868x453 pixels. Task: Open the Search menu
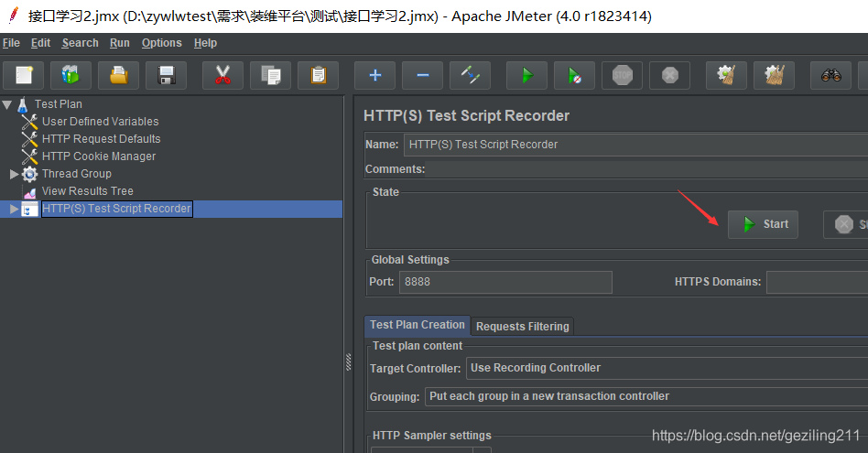tap(81, 43)
